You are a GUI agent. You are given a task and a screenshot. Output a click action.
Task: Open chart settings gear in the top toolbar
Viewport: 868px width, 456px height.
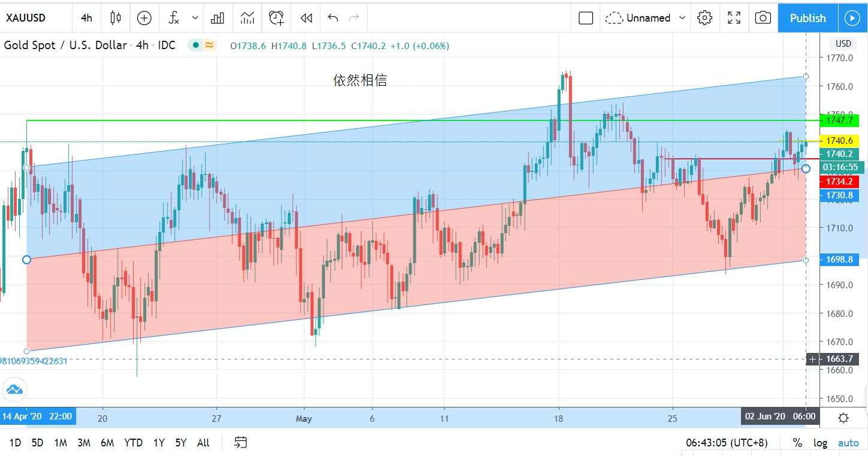coord(704,18)
